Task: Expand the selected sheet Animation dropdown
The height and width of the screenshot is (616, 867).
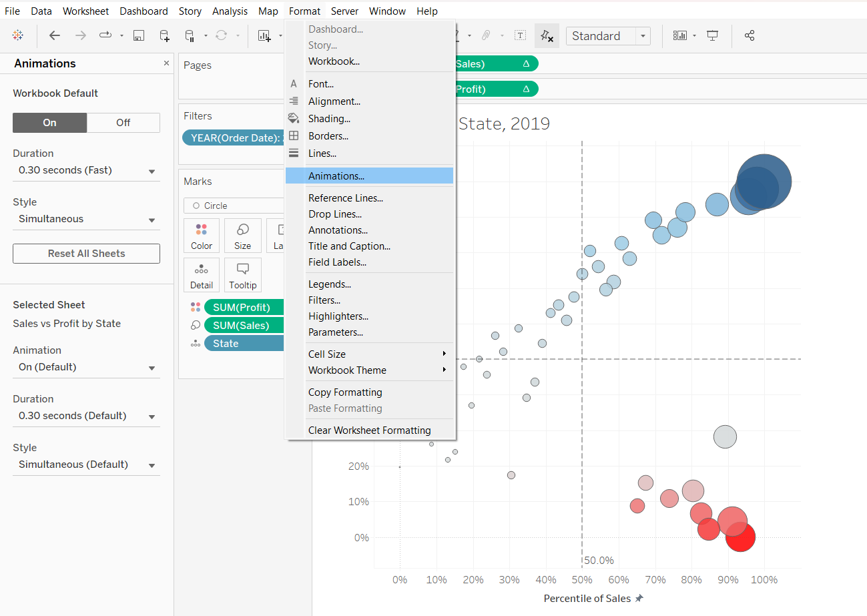Action: 86,368
